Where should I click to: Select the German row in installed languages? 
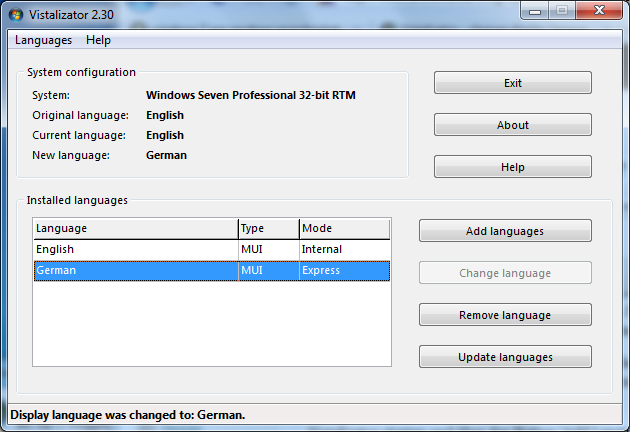[x=212, y=270]
